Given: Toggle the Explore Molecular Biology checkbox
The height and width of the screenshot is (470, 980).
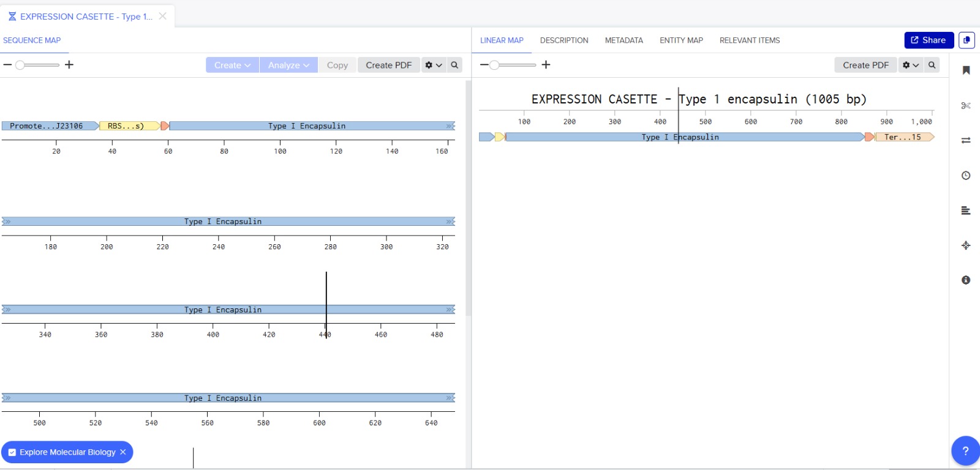Looking at the screenshot, I should 12,452.
